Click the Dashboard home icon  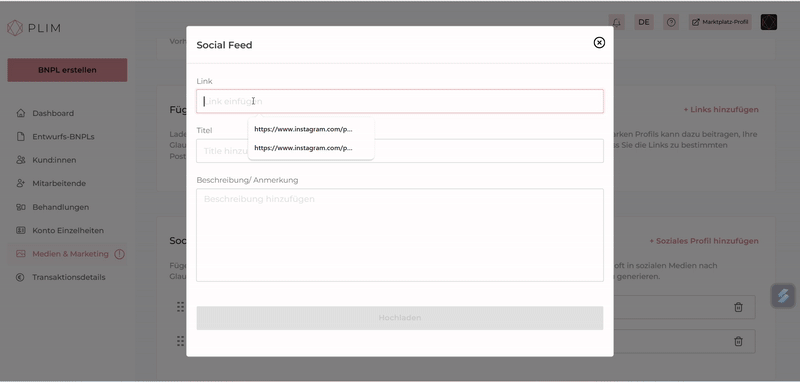(x=20, y=113)
